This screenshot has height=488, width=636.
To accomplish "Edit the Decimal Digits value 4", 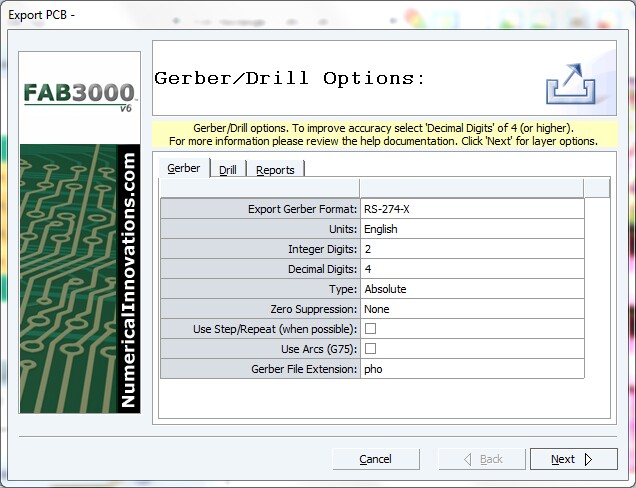I will click(472, 269).
